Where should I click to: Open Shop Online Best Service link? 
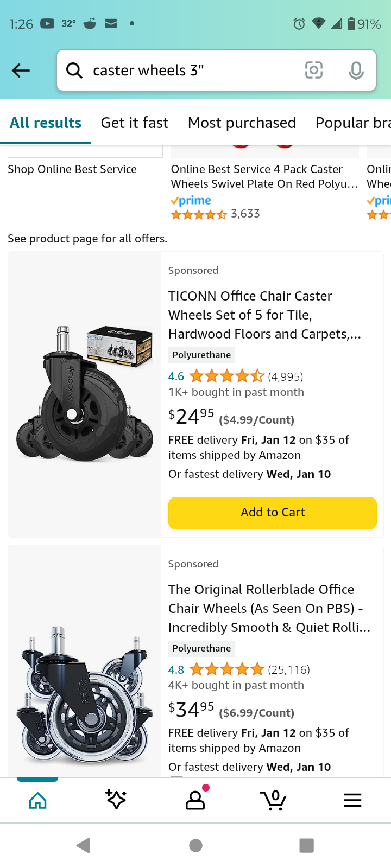coord(72,169)
